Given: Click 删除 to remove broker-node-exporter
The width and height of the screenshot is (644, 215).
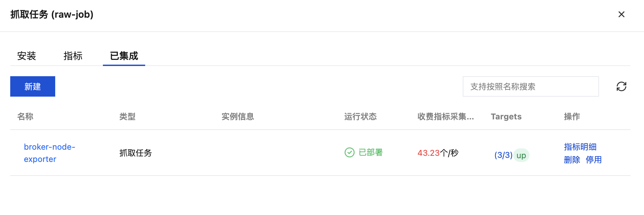Looking at the screenshot, I should click(572, 160).
